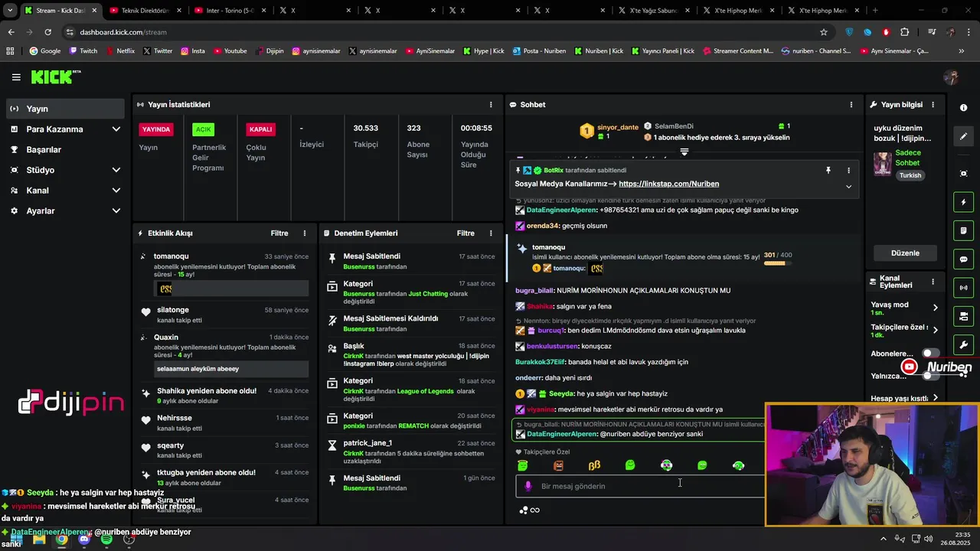Unpin the BotRix pinned message with the pin icon
Image resolution: width=980 pixels, height=551 pixels.
coord(828,171)
